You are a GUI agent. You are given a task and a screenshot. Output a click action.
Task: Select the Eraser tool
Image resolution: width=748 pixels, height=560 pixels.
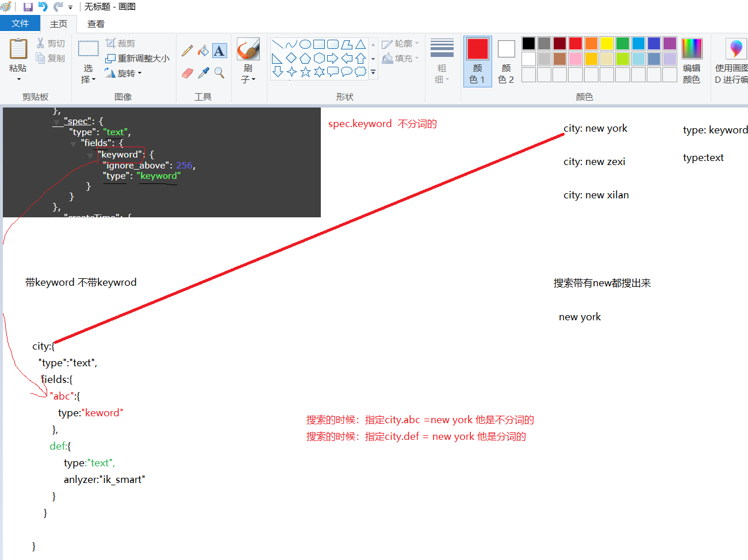[x=187, y=72]
